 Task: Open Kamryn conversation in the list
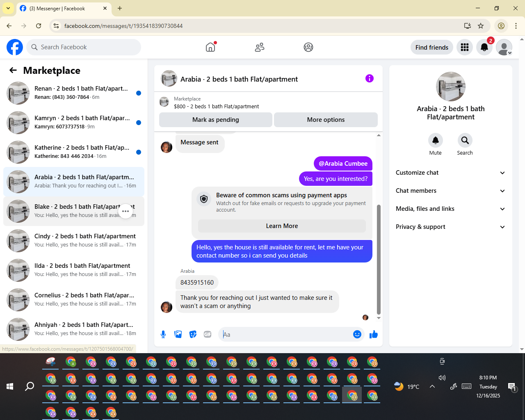tap(74, 123)
